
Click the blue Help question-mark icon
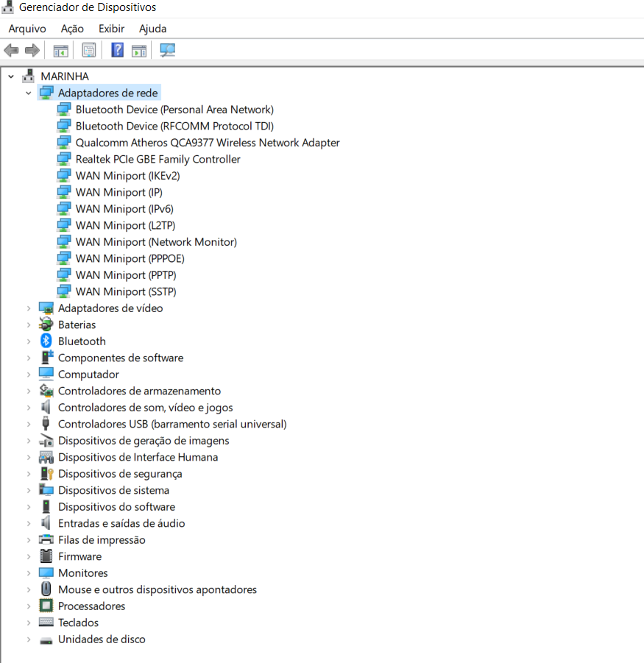(x=117, y=50)
